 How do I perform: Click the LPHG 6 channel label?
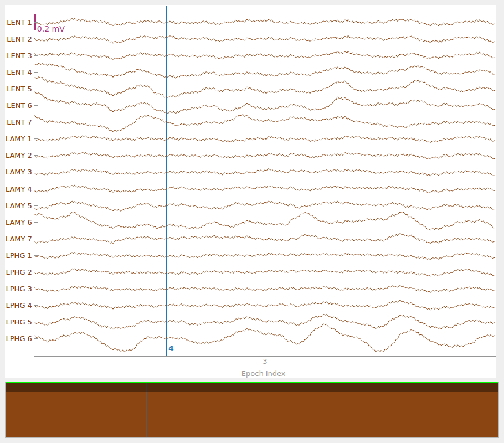19,339
